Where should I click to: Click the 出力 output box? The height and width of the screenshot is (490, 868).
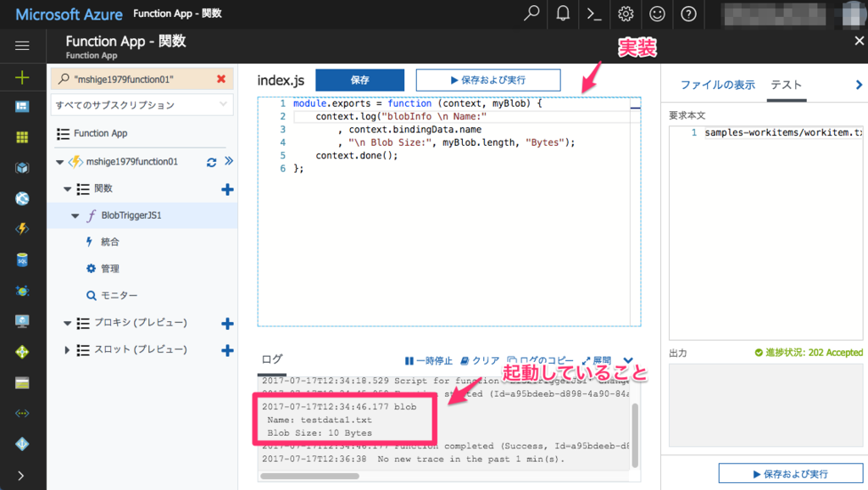pyautogui.click(x=766, y=404)
